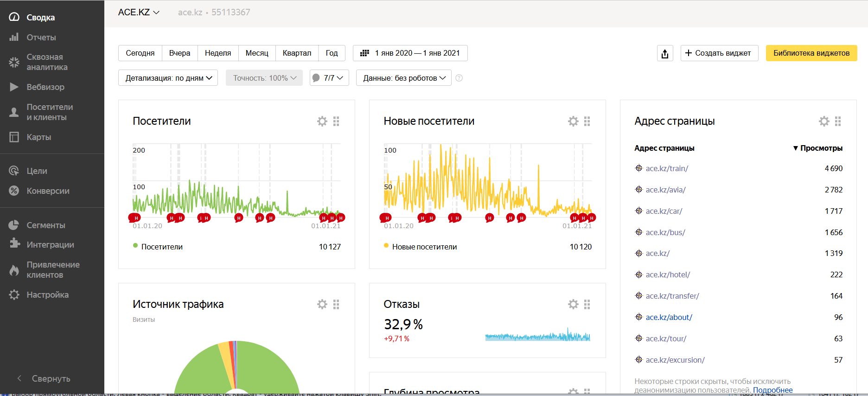Open the ace.kz/hotel/ page link
The height and width of the screenshot is (396, 868).
tap(668, 275)
